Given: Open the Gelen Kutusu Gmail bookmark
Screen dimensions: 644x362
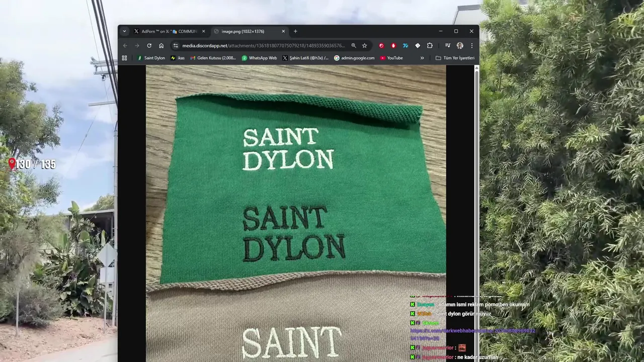Looking at the screenshot, I should coord(213,58).
